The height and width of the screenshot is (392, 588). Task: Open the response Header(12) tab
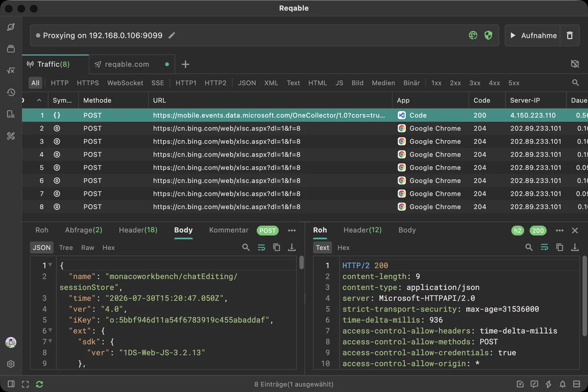tap(363, 230)
